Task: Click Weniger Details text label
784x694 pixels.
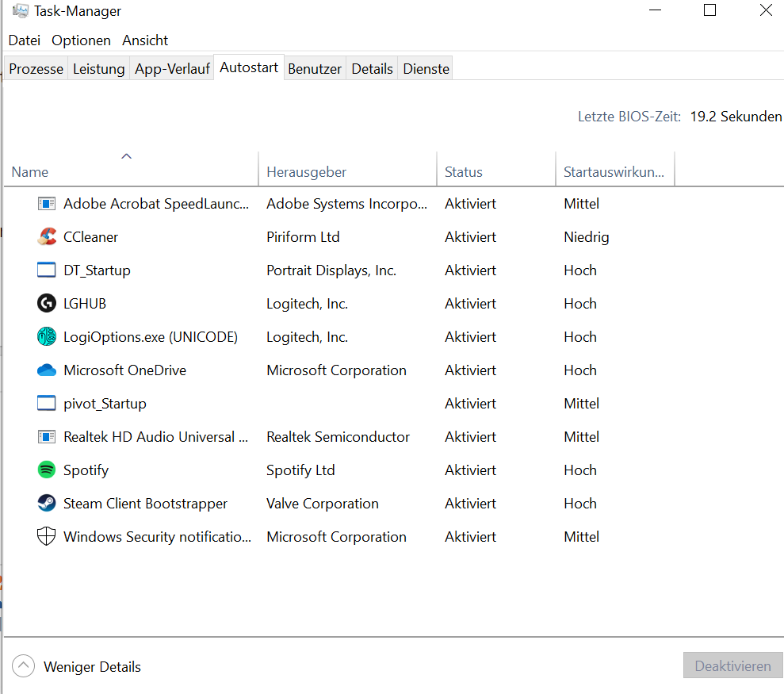Action: pyautogui.click(x=92, y=667)
